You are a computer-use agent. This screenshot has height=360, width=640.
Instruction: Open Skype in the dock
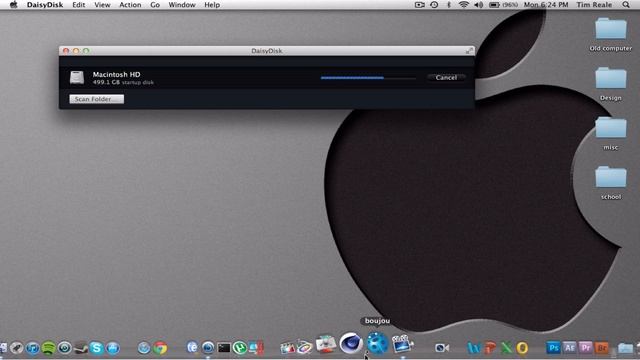click(97, 348)
